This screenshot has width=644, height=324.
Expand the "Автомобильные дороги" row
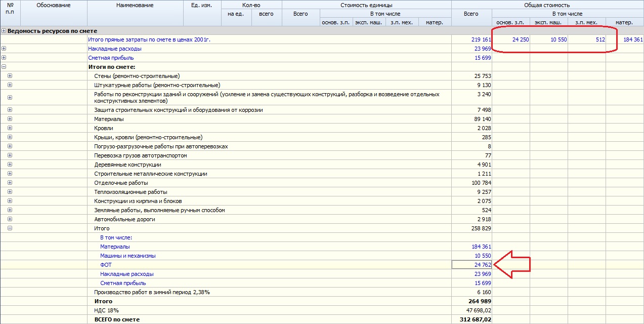coord(10,219)
